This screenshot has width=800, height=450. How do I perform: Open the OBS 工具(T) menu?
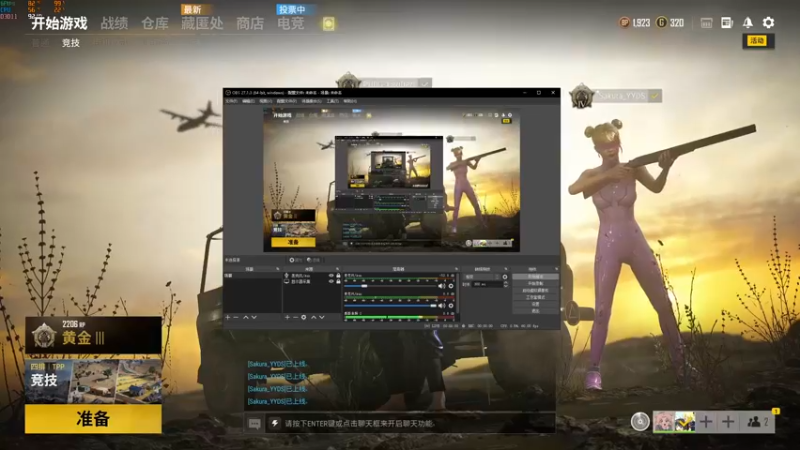coord(332,101)
